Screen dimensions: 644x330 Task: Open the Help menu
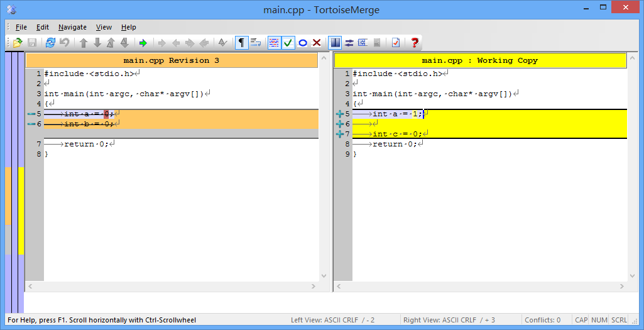129,27
